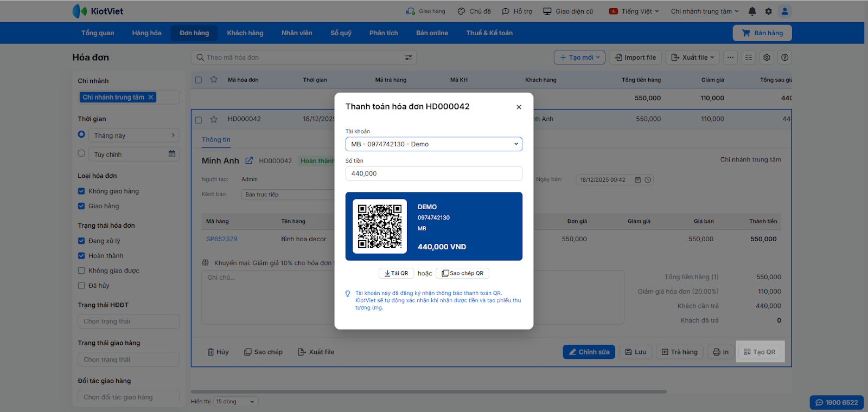This screenshot has width=868, height=412.
Task: Click the promotion gift icon
Action: 205,263
